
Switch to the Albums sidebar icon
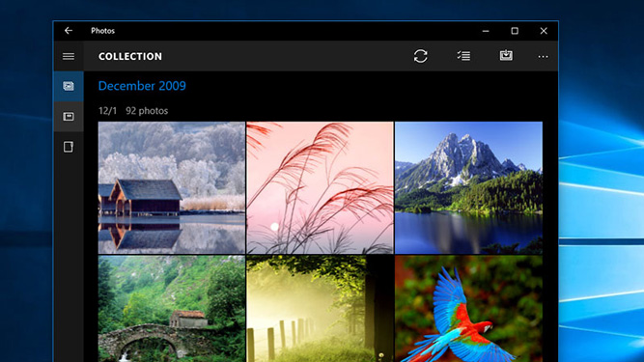[x=69, y=117]
